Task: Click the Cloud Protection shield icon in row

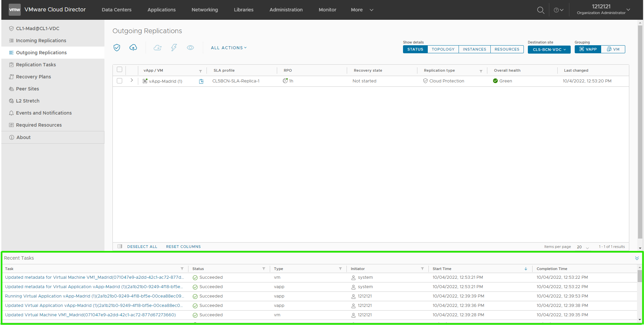Action: point(425,81)
